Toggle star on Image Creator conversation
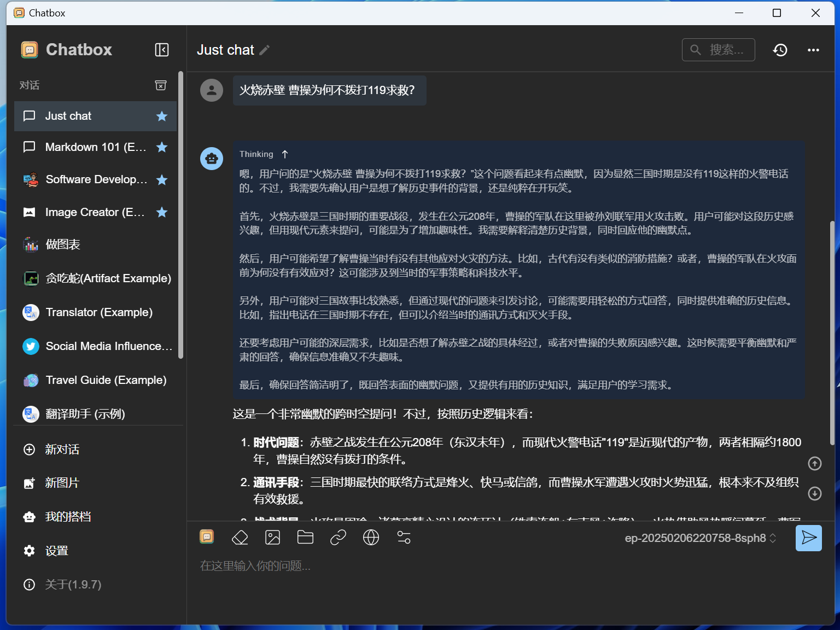This screenshot has width=840, height=630. coord(162,212)
